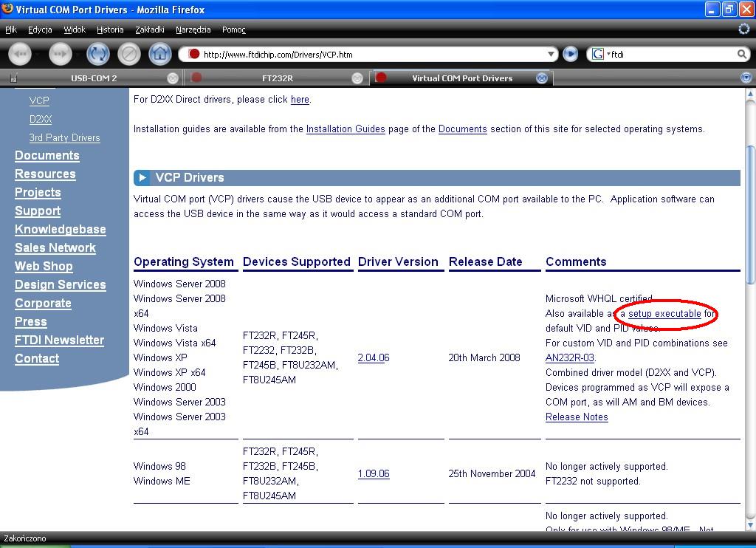Open the tab list button at tab bar end
756x548 pixels.
[746, 78]
